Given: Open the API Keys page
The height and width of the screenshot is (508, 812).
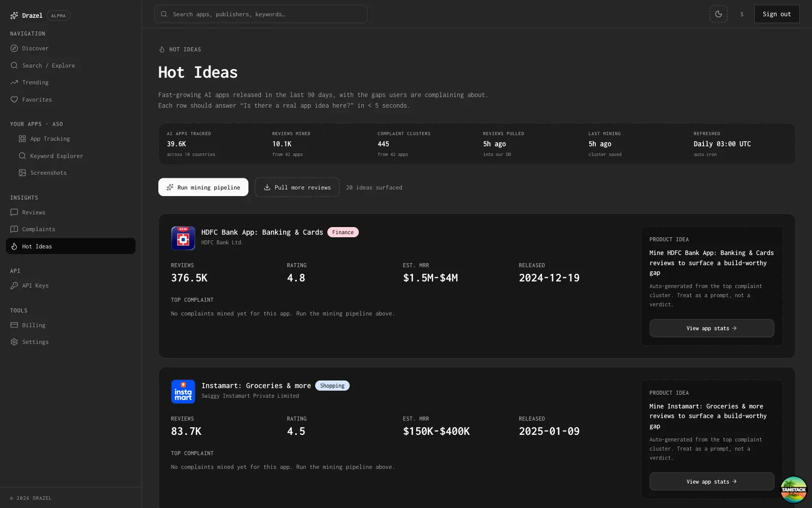Looking at the screenshot, I should point(71,285).
